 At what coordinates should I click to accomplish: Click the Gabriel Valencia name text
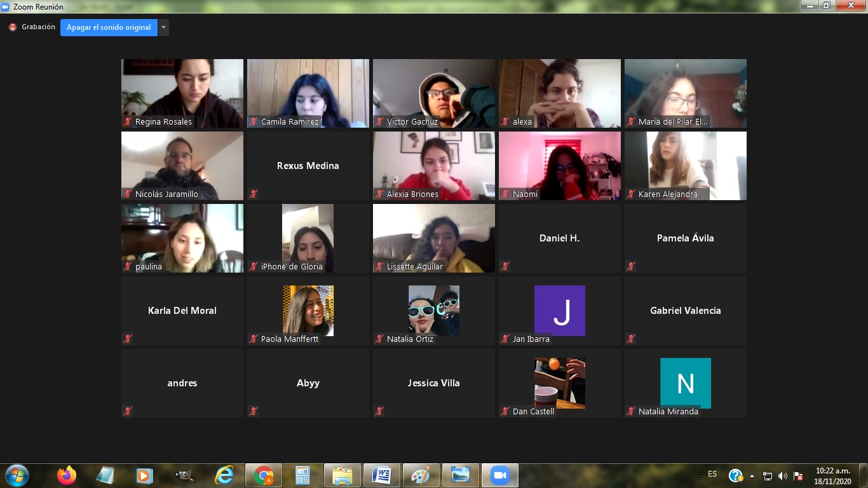(686, 311)
